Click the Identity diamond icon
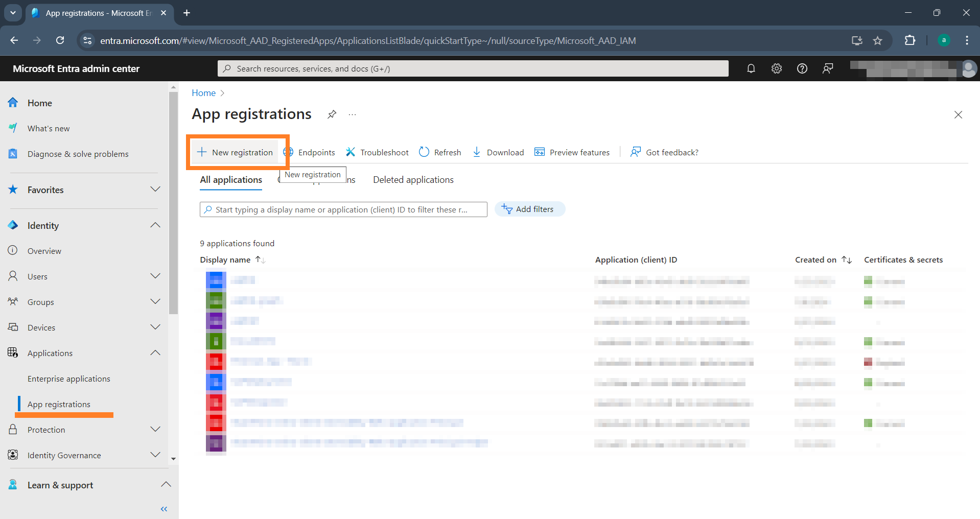 click(x=13, y=225)
